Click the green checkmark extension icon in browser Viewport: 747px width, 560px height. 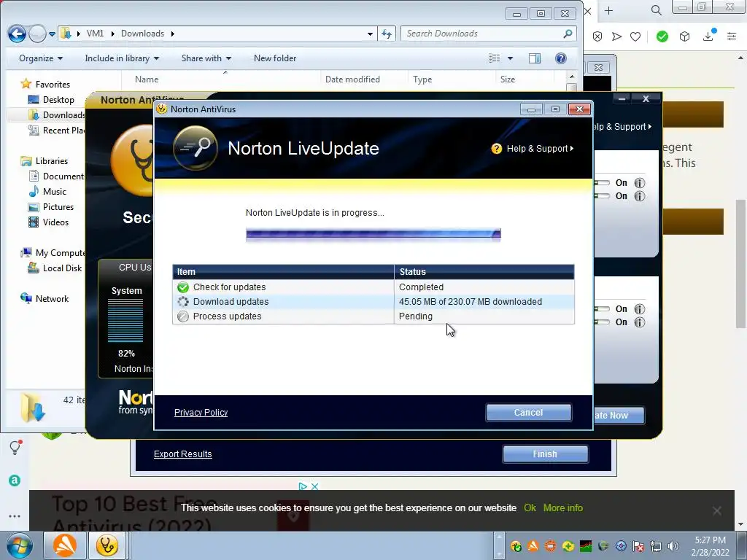click(x=662, y=36)
